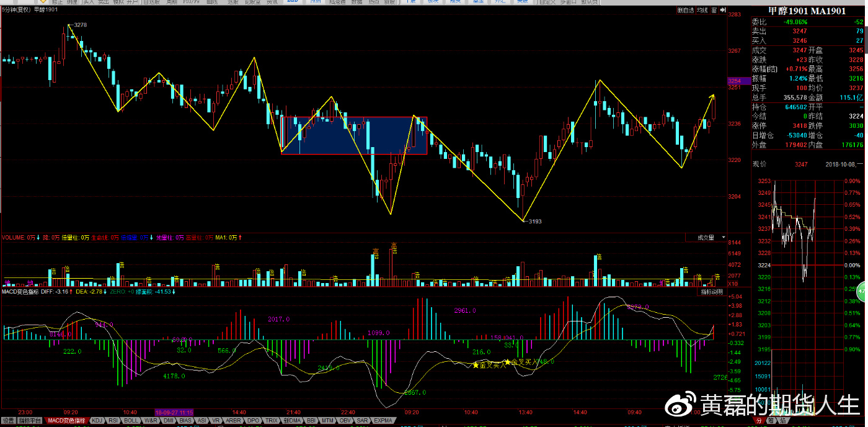Click the 涨停 3418 limit-up value
The width and height of the screenshot is (868, 427).
(x=800, y=125)
